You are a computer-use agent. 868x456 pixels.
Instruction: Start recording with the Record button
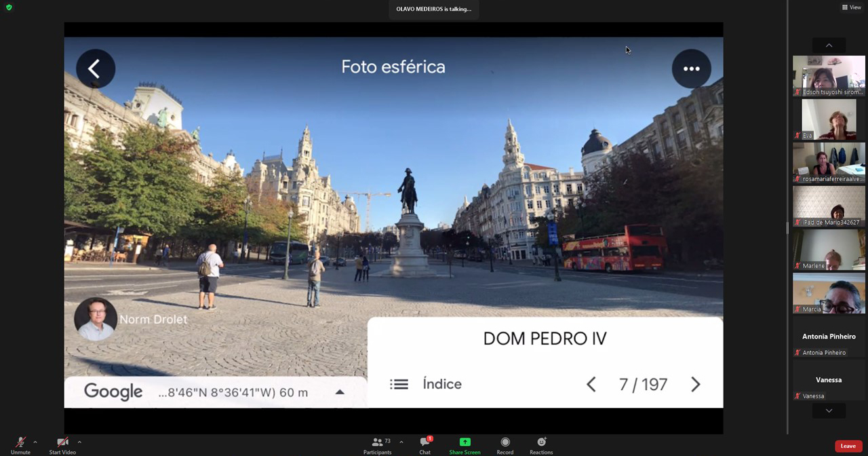tap(505, 445)
